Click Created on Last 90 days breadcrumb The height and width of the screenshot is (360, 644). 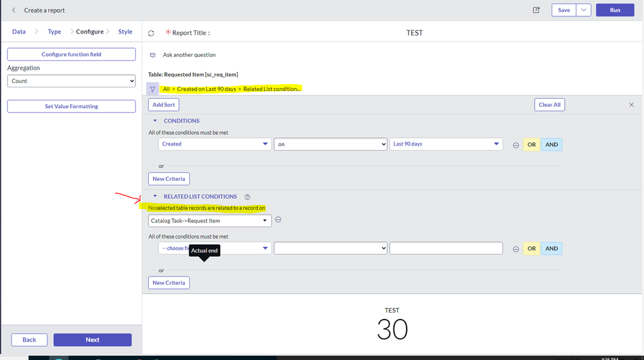click(207, 89)
